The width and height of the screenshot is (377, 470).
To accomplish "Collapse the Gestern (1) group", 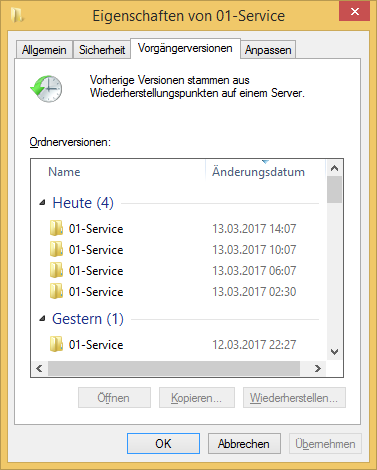I will pos(42,319).
